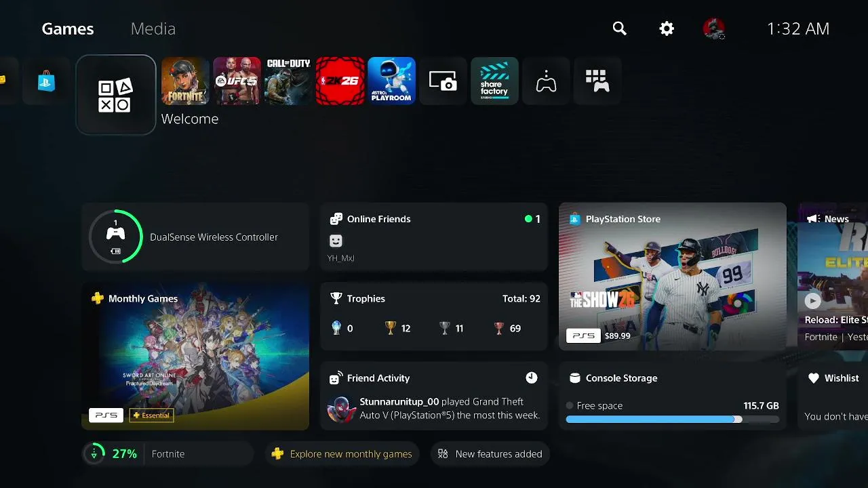Screen dimensions: 868x488
Task: Launch the NBA 2K26 game tile
Action: point(340,81)
